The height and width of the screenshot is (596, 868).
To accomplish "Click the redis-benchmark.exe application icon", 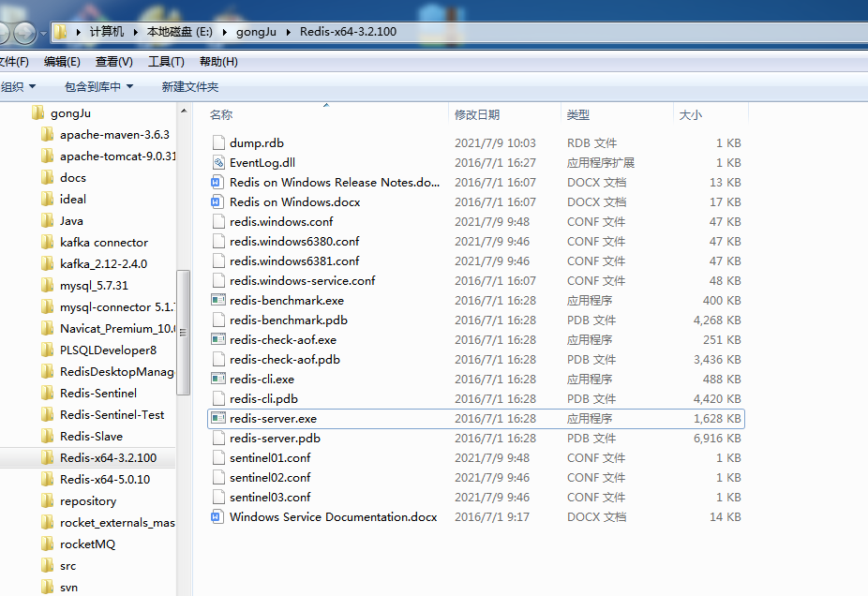I will pyautogui.click(x=218, y=301).
